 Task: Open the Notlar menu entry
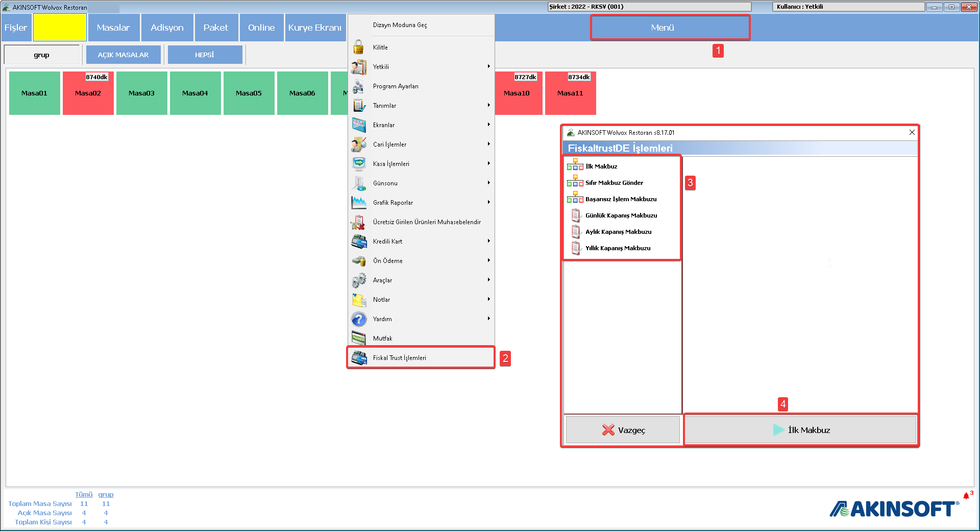pyautogui.click(x=421, y=300)
